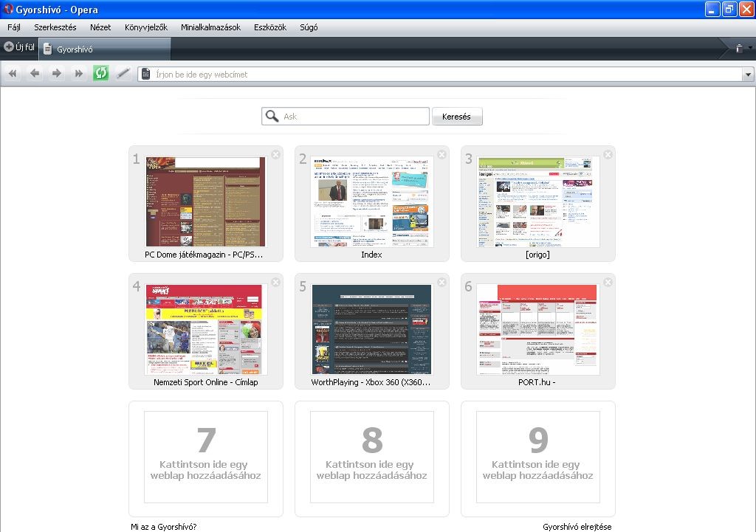This screenshot has height=532, width=756.
Task: Open the PORT.hu speed dial thumbnail
Action: (538, 329)
